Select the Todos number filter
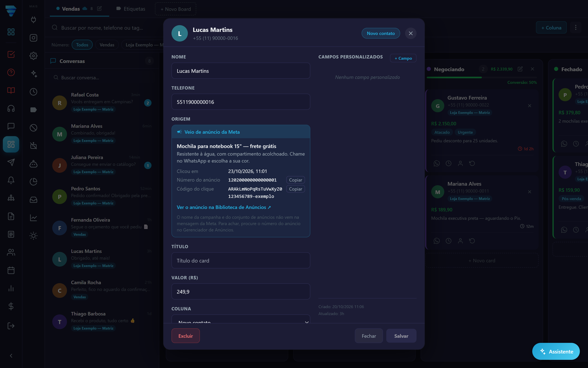The image size is (588, 368). (82, 45)
